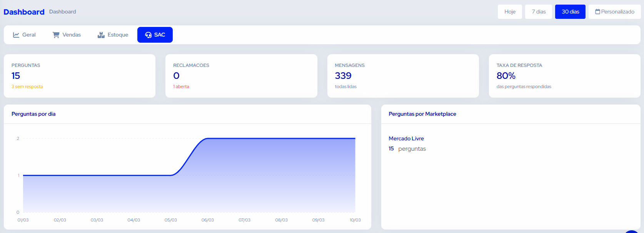Viewport: 644px width, 233px height.
Task: Choose the 30 dias range
Action: pos(570,12)
